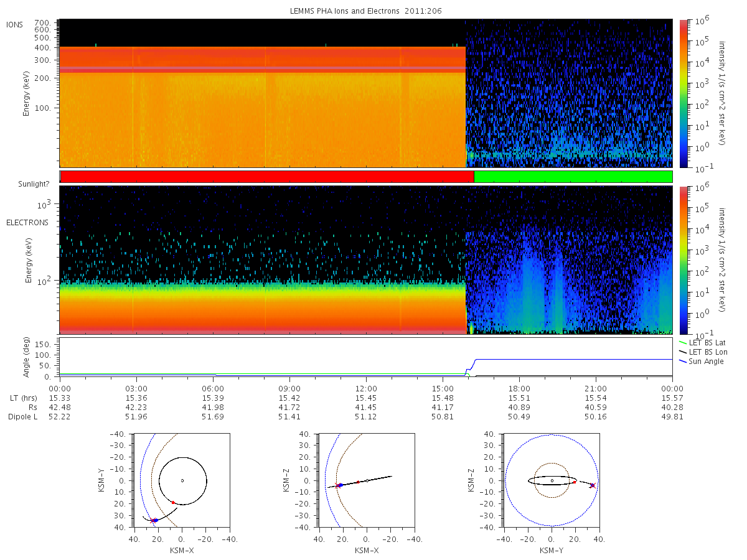This screenshot has width=747, height=560.
Task: Click the 12:00 time axis label
Action: tap(366, 388)
